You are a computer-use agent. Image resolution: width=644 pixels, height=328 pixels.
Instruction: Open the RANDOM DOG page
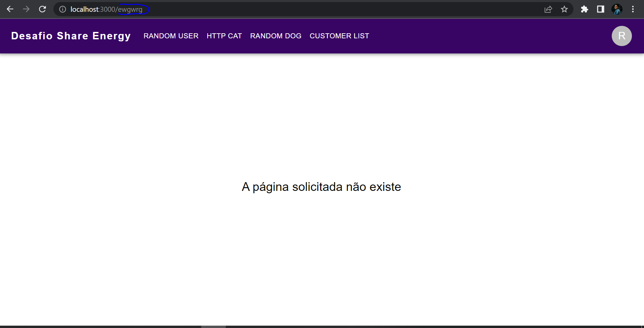coord(275,36)
